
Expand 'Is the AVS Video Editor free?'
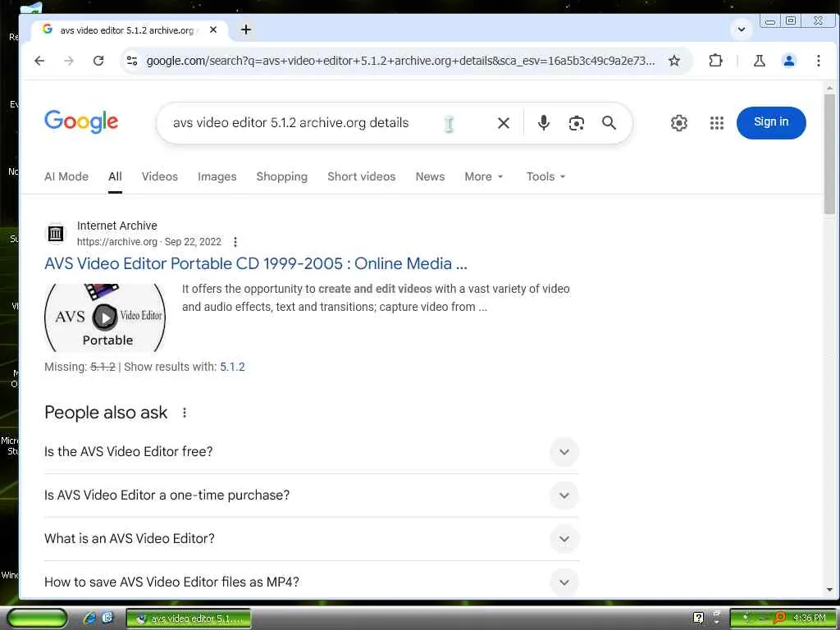click(311, 452)
